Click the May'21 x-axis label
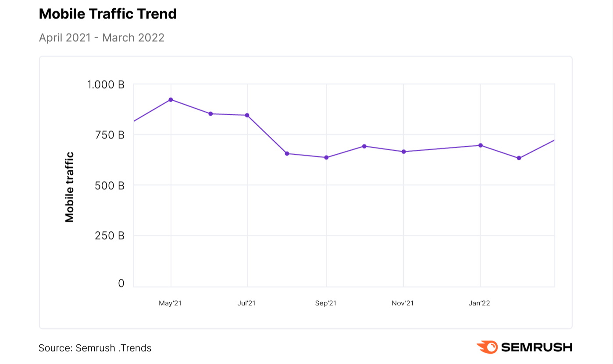This screenshot has width=613, height=364. (x=170, y=303)
